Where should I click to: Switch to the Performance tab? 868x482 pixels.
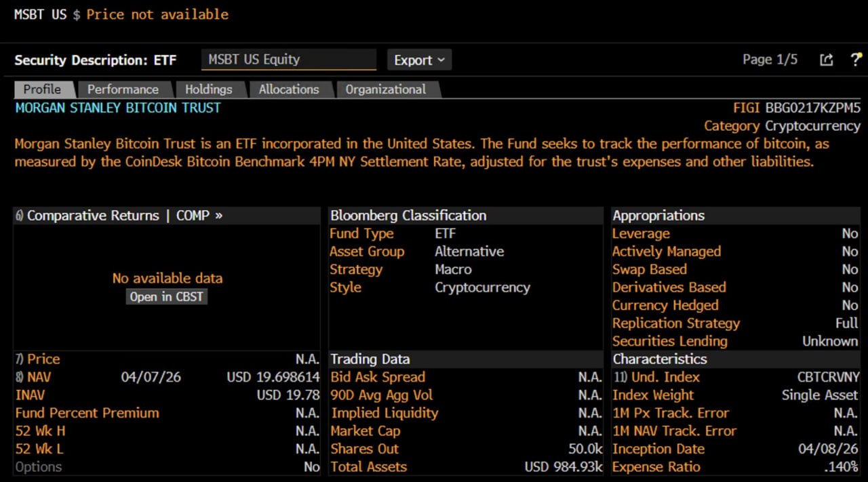(123, 89)
